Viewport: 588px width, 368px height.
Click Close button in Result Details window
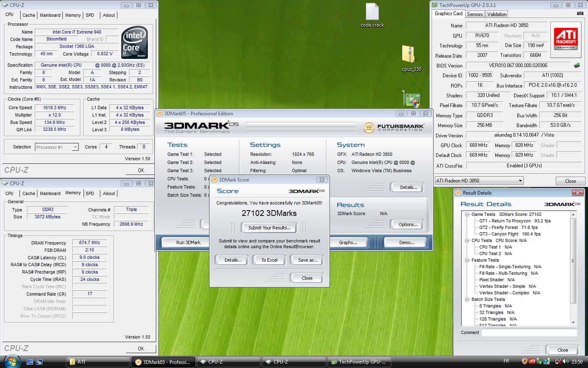(x=563, y=350)
